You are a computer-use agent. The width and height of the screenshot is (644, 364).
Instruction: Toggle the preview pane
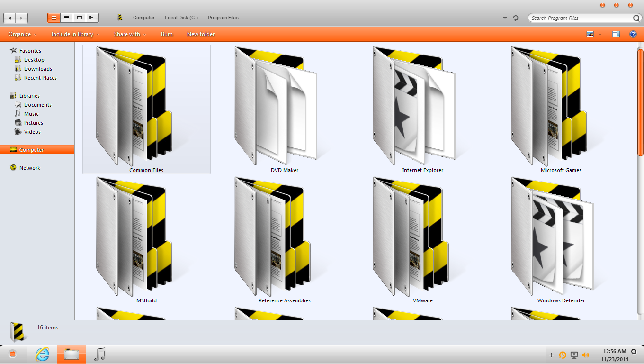point(616,34)
